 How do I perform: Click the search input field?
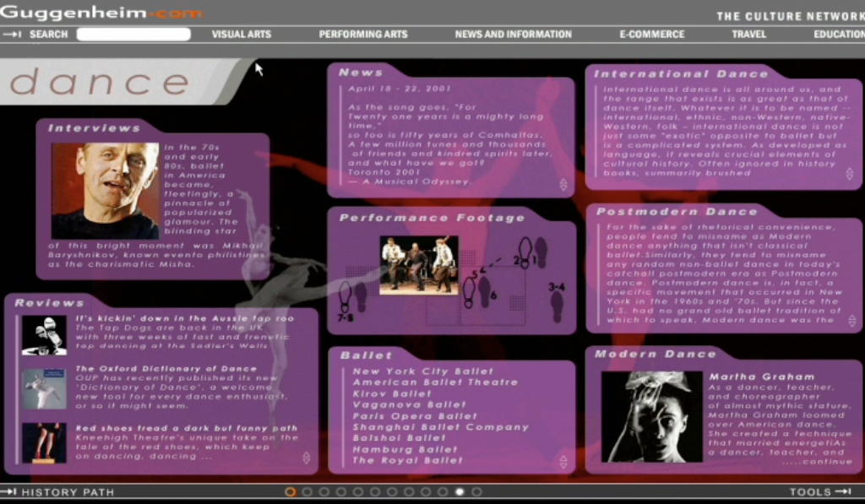133,35
